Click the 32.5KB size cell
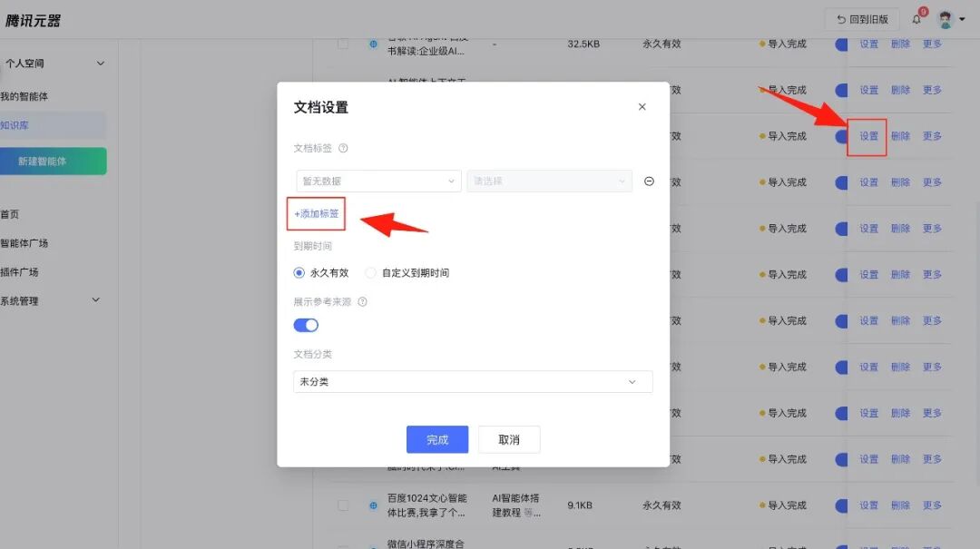Viewport: 980px width, 549px height. pyautogui.click(x=583, y=44)
